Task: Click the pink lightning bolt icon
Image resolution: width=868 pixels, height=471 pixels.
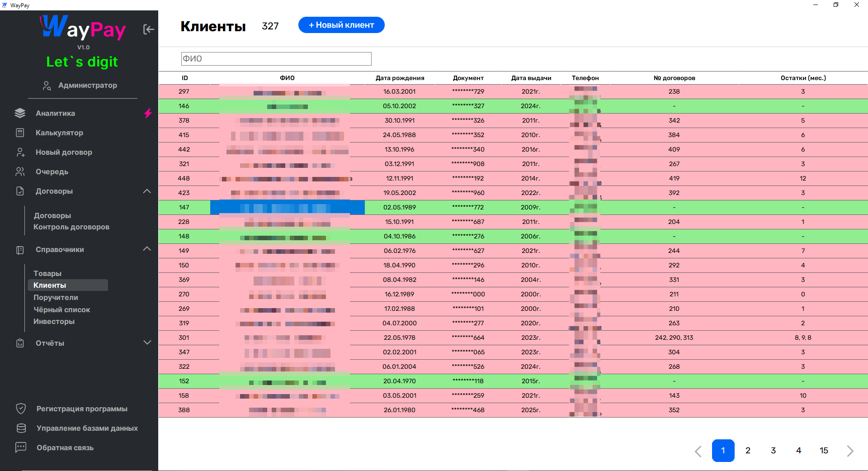Action: point(148,113)
